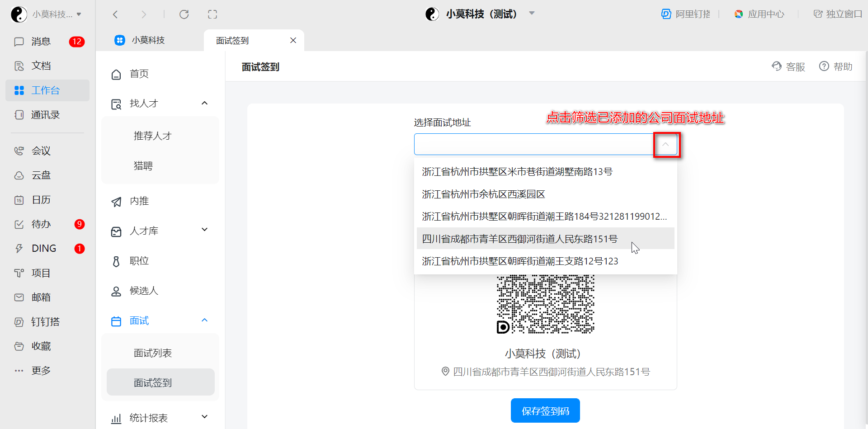Click the 内推 paper plane icon

[x=116, y=202]
